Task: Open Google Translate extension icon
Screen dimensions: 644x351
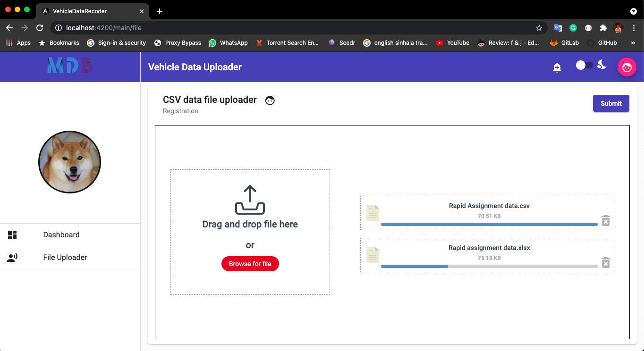Action: pos(558,28)
